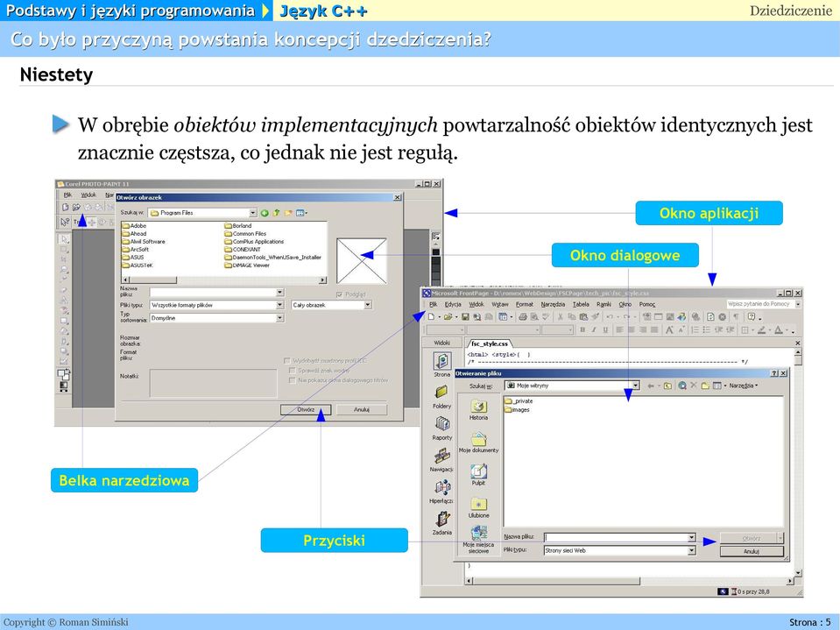Click the highlight color icon in FrontPage toolbar
Image resolution: width=840 pixels, height=630 pixels.
point(761,329)
